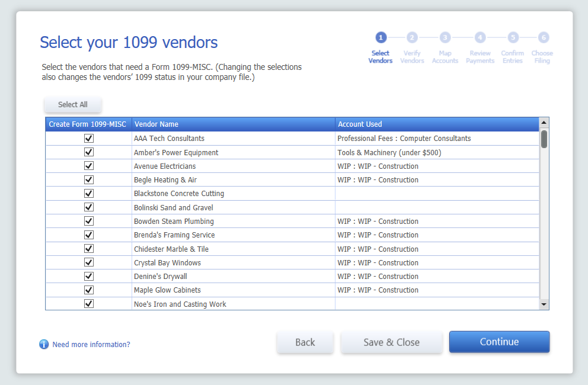Click step 5 Confirm Entries circle

[x=513, y=37]
